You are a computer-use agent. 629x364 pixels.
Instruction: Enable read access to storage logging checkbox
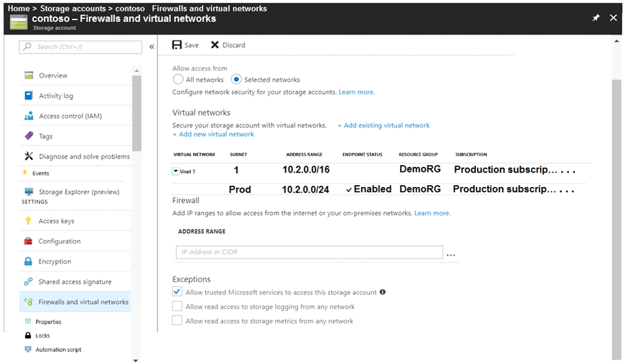coord(177,306)
